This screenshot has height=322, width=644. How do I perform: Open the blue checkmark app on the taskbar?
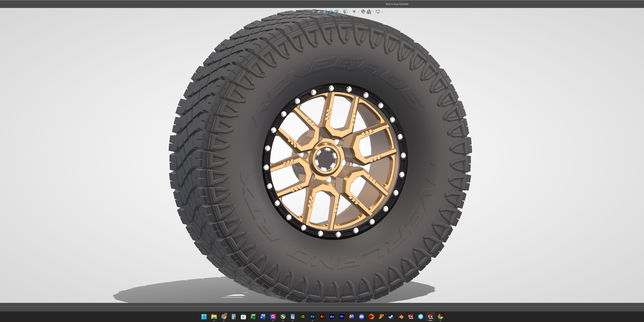coord(352,317)
